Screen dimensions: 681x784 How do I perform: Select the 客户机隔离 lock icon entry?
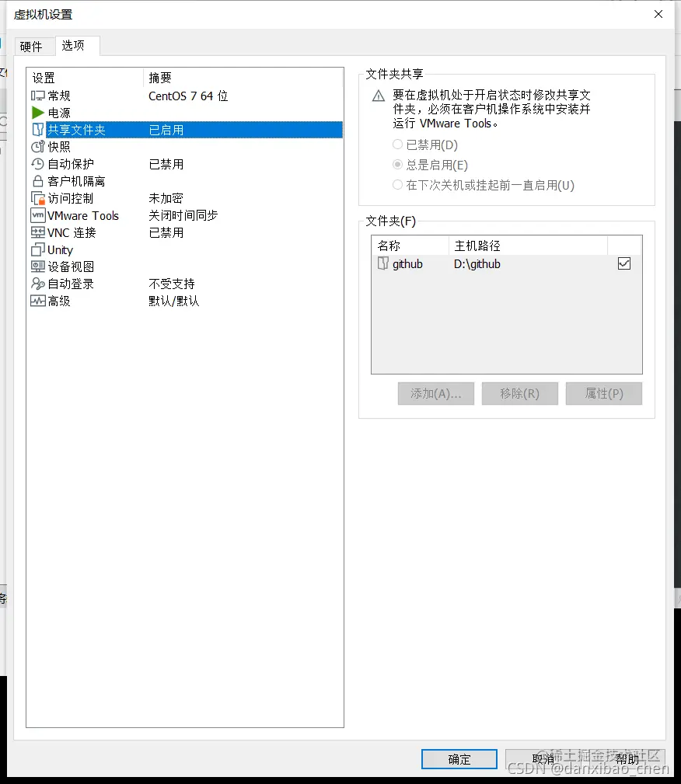click(70, 181)
